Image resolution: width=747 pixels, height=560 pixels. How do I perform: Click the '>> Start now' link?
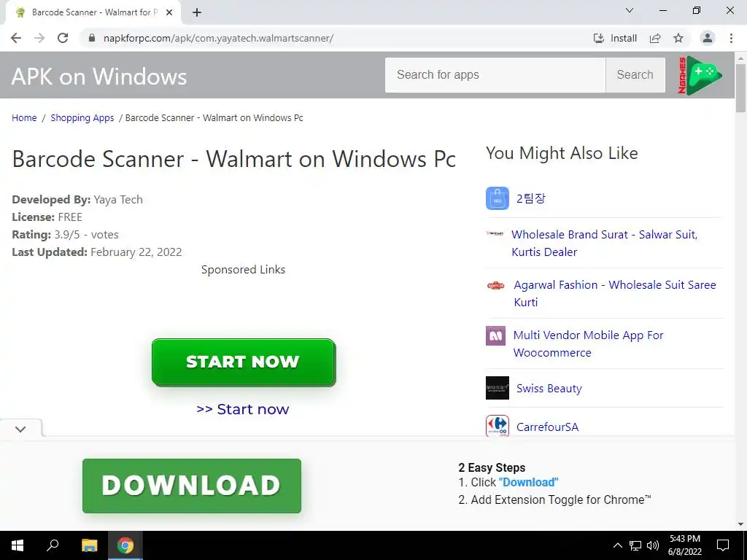click(243, 409)
